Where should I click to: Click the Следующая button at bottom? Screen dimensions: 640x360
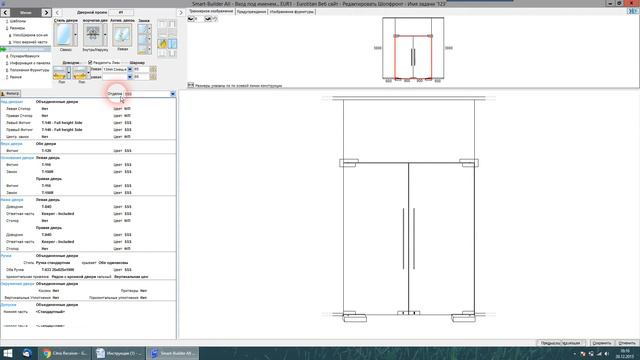tap(573, 343)
